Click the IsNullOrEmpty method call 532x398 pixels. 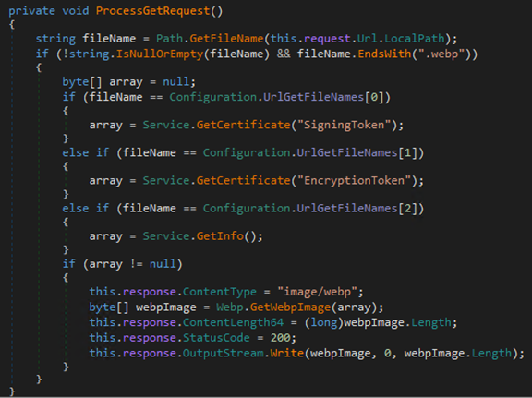pyautogui.click(x=160, y=54)
